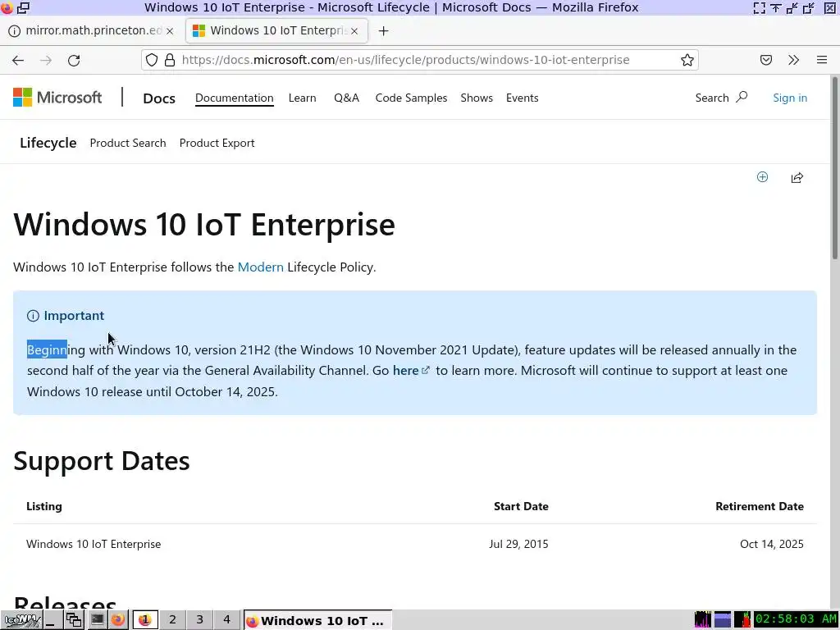Open the Lifecycle section link
This screenshot has width=840, height=630.
coord(48,143)
